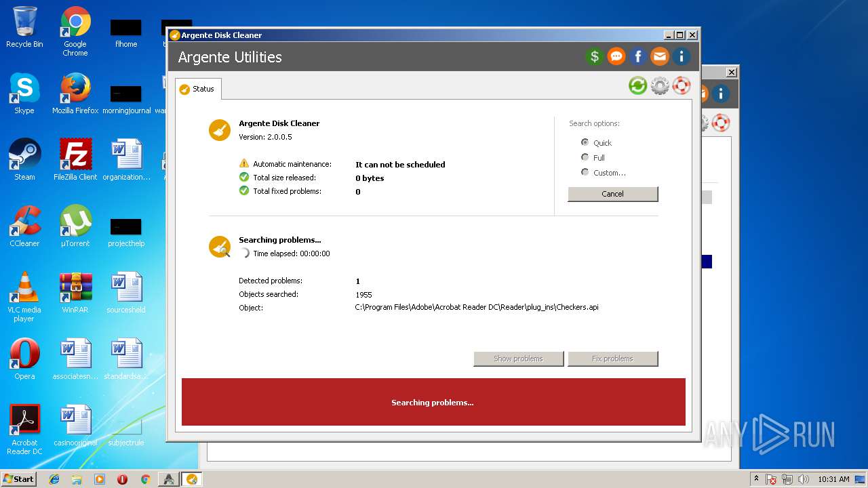Click the Action Center flag tray icon
The image size is (868, 488).
click(x=771, y=479)
